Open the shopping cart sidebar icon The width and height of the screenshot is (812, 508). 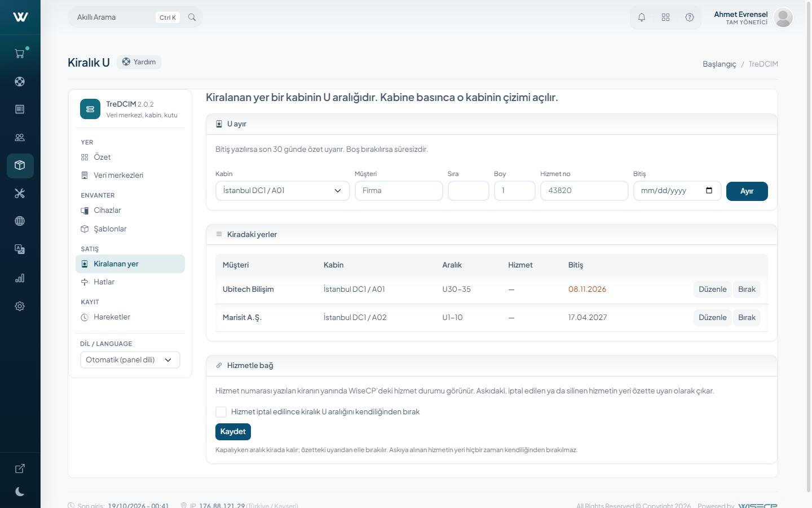pos(20,54)
